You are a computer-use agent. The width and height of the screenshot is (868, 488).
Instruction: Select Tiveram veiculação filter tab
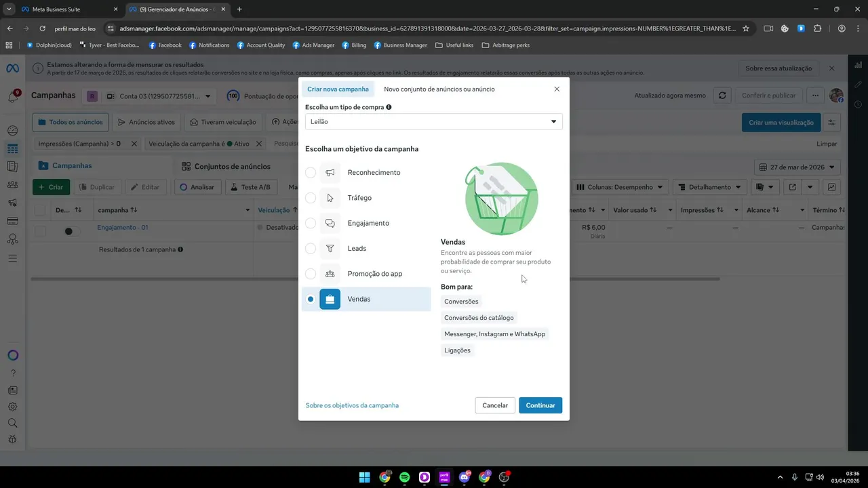[x=223, y=123]
